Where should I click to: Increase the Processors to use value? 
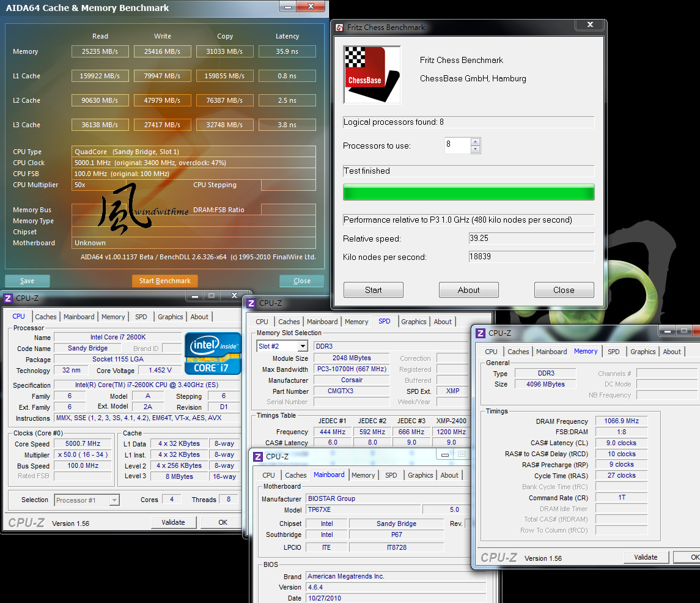pyautogui.click(x=476, y=142)
